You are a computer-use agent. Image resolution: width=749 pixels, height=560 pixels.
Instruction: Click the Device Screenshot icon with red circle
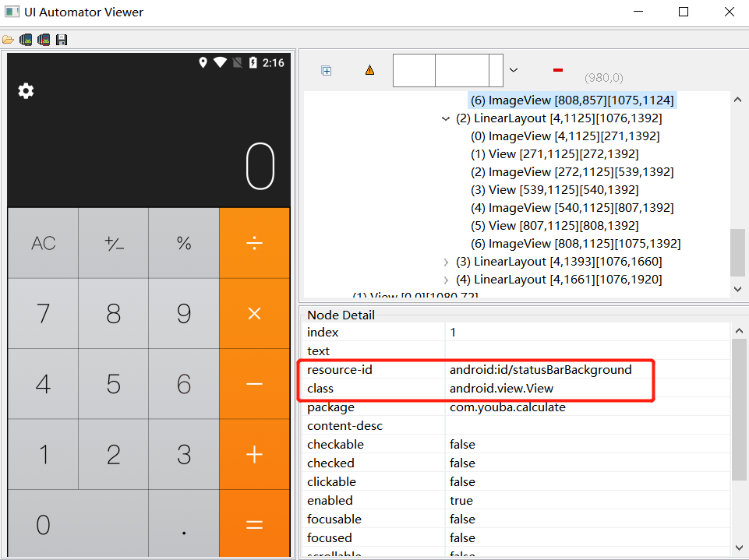(x=44, y=39)
